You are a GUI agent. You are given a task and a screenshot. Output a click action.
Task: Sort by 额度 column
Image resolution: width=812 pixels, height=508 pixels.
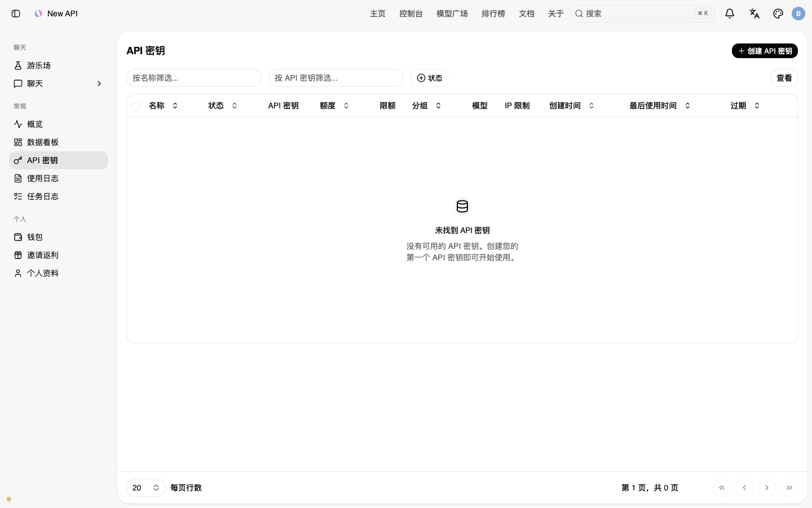pyautogui.click(x=335, y=106)
